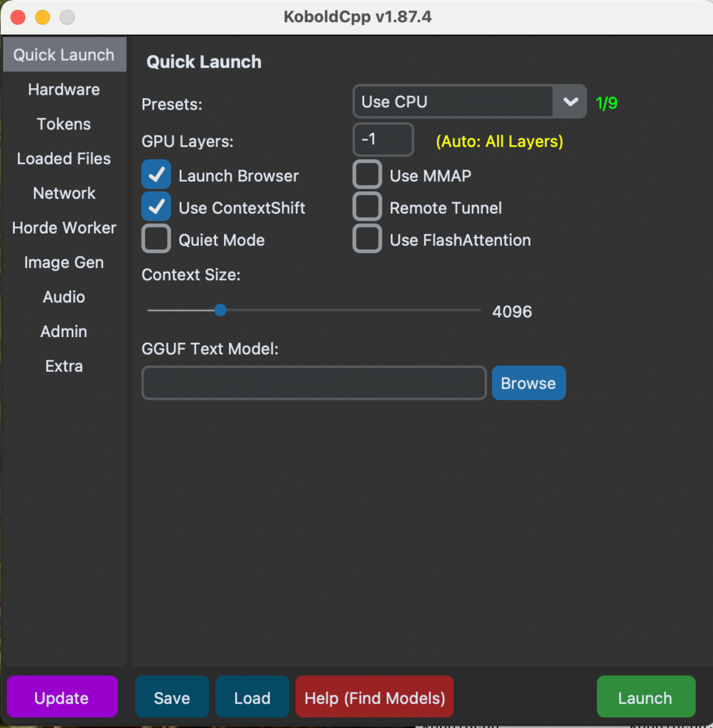
Task: Click the green Launch button
Action: tap(646, 697)
